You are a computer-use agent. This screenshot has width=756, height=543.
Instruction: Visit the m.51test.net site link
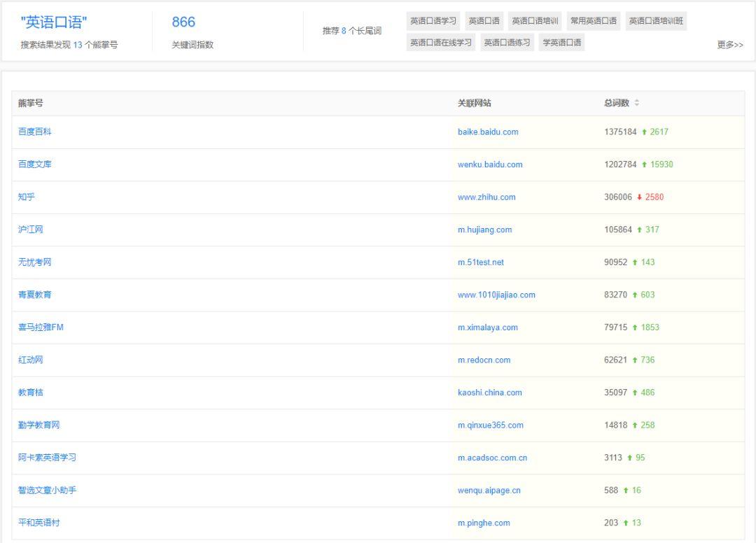[481, 262]
